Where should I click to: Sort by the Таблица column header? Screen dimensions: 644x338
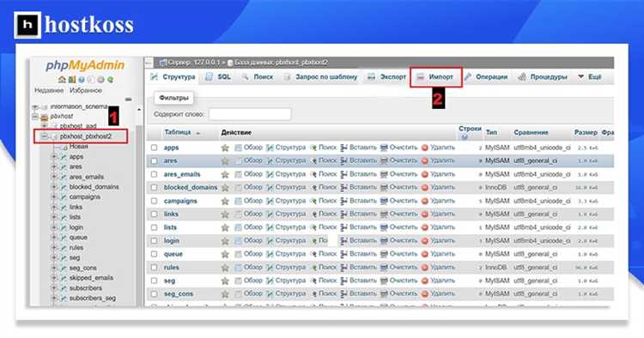(178, 132)
